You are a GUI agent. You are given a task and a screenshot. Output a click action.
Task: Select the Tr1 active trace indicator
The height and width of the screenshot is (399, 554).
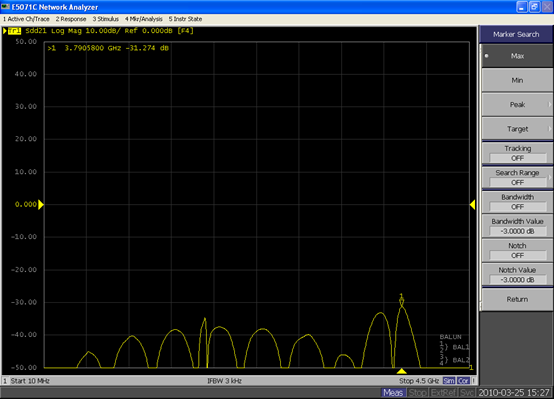pos(14,31)
